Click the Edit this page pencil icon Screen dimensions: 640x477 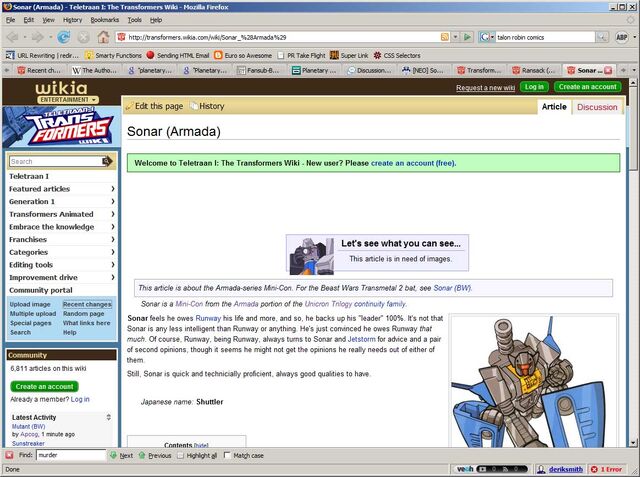click(130, 106)
